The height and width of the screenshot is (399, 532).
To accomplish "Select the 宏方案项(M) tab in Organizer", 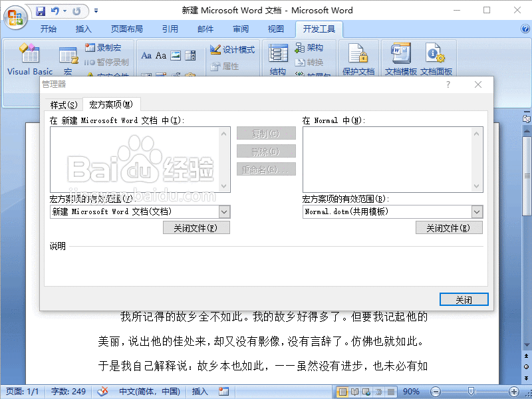I will point(111,104).
